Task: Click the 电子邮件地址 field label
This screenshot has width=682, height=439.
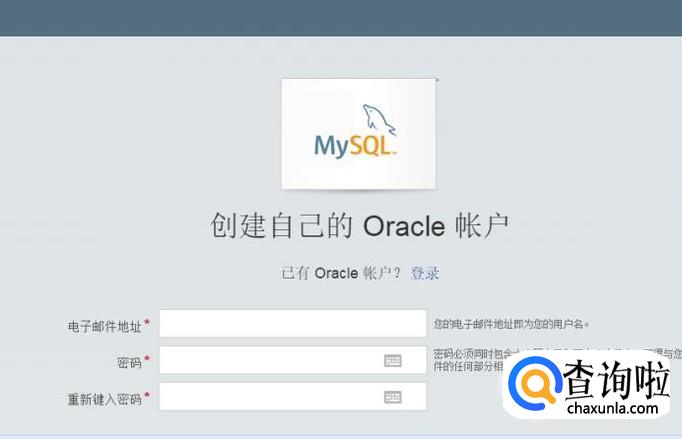Action: (x=105, y=326)
